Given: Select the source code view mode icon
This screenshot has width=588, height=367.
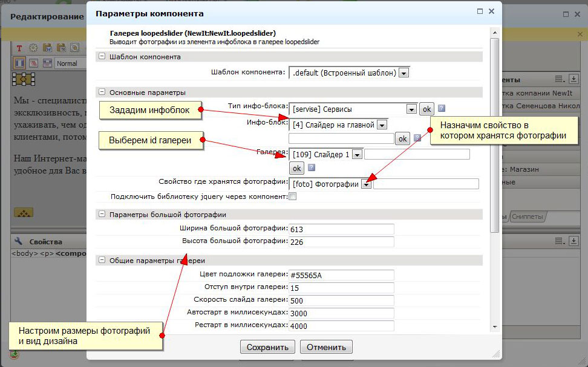Looking at the screenshot, I should pos(34,63).
